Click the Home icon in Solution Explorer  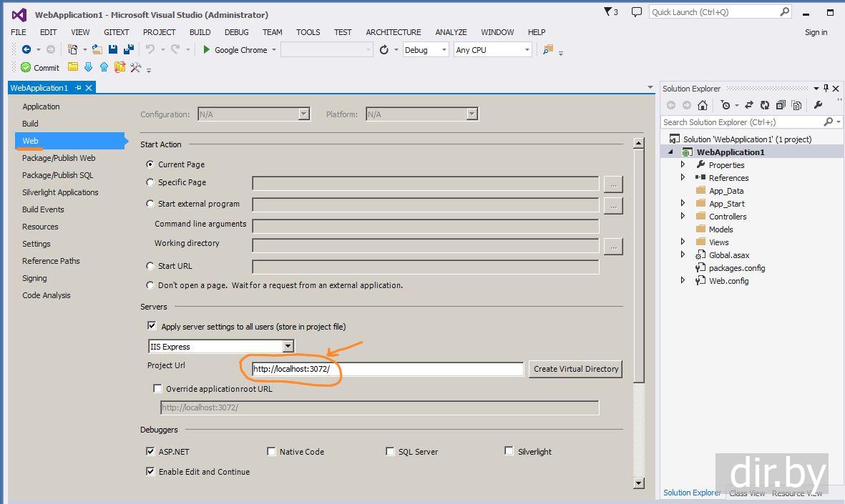[x=703, y=105]
